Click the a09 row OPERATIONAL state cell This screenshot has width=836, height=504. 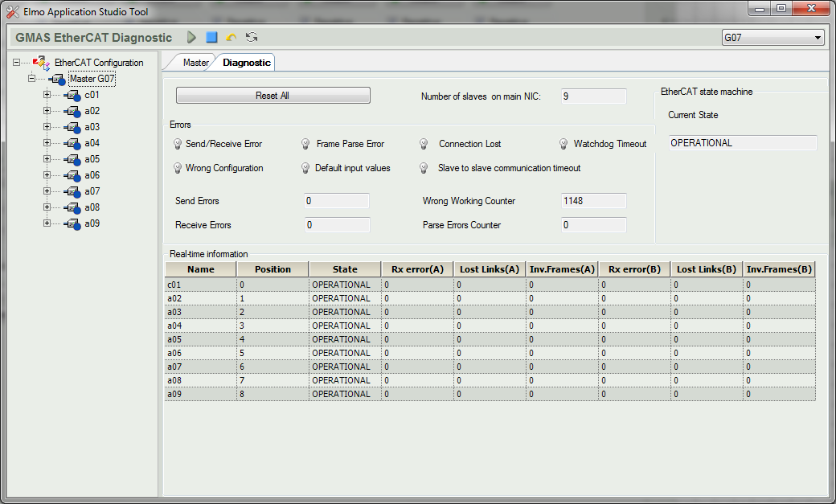click(x=345, y=394)
